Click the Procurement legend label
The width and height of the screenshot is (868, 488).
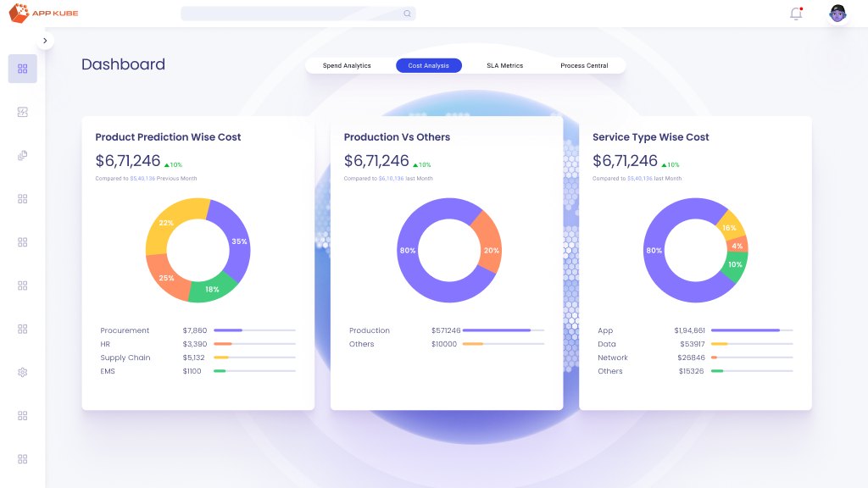pyautogui.click(x=125, y=330)
